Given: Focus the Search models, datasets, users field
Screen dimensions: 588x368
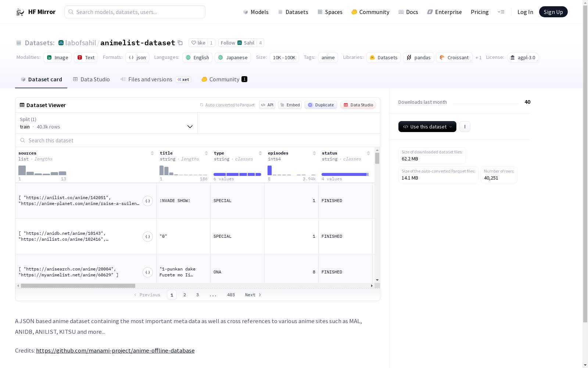Looking at the screenshot, I should (135, 12).
